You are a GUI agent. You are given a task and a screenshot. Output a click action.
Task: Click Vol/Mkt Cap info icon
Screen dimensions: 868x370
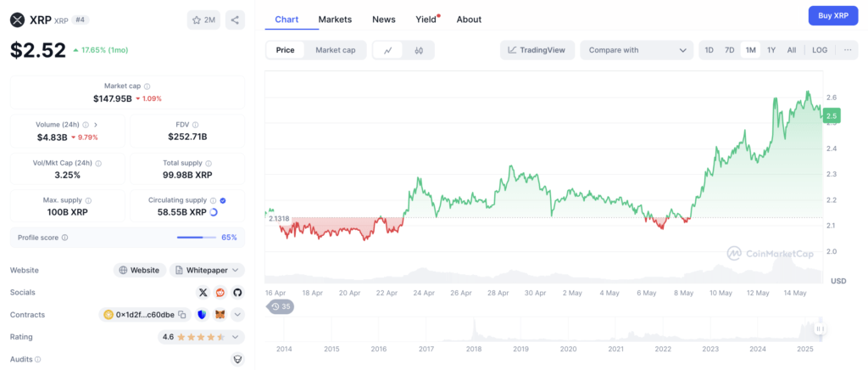click(x=98, y=164)
